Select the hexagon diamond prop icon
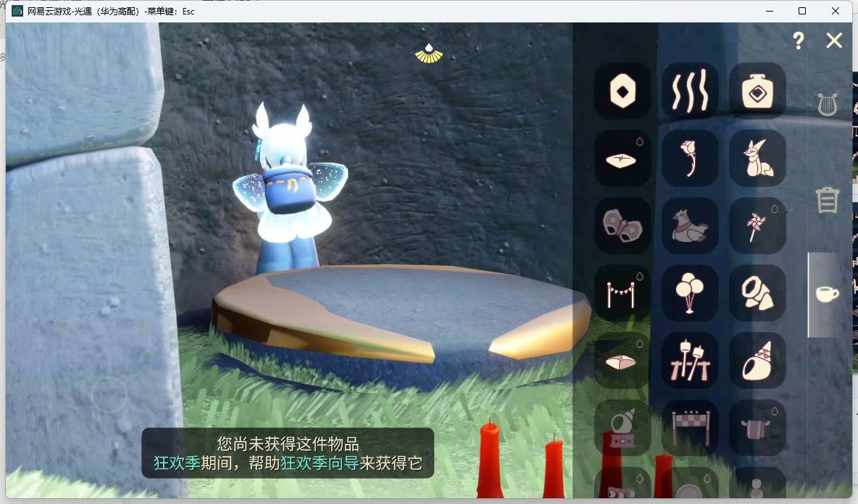858x504 pixels. point(622,91)
